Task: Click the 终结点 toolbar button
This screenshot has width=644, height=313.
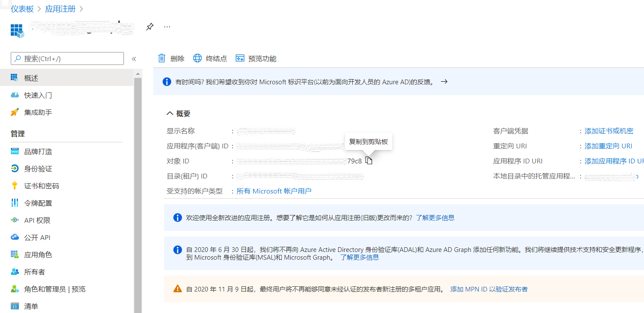Action: pyautogui.click(x=210, y=58)
